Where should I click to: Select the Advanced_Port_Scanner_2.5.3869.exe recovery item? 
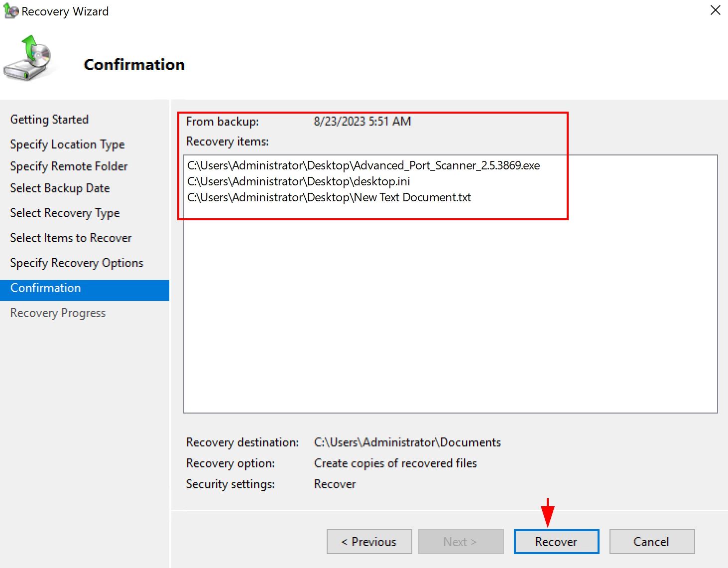(364, 165)
